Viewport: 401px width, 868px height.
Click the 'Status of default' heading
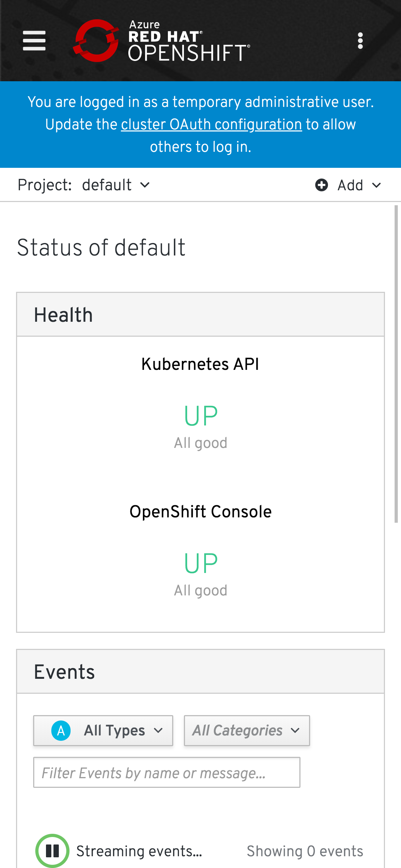pos(101,247)
